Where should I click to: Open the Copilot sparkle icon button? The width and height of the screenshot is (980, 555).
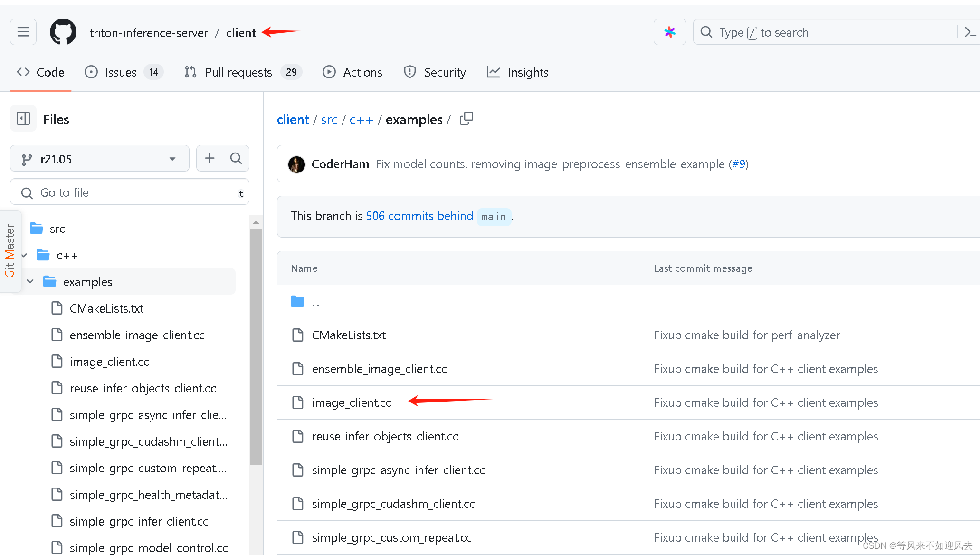670,32
